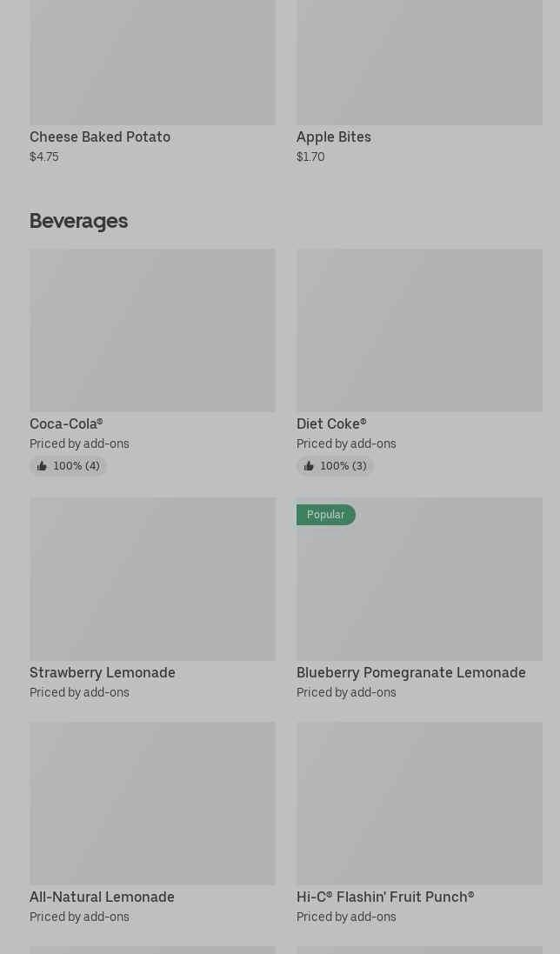Click the Beverages section heading
Screen dimensions: 560x954
pos(78,221)
